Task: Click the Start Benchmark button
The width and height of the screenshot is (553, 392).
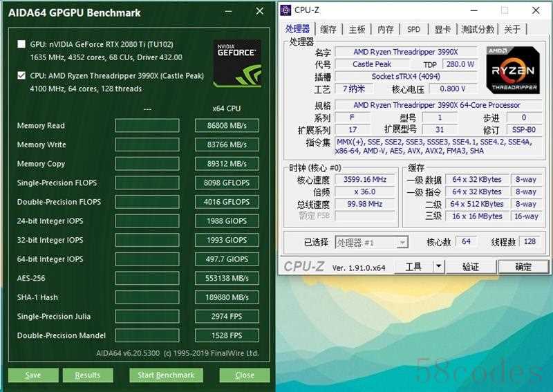Action: point(166,375)
